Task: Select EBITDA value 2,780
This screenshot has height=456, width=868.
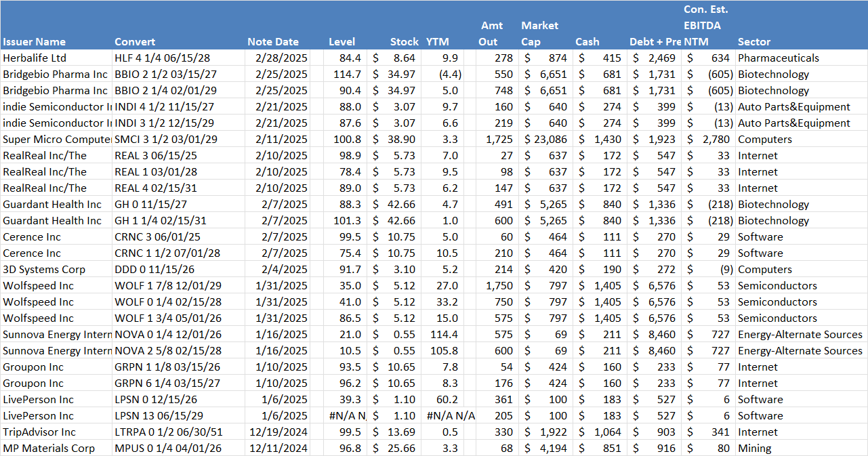Action: 709,140
